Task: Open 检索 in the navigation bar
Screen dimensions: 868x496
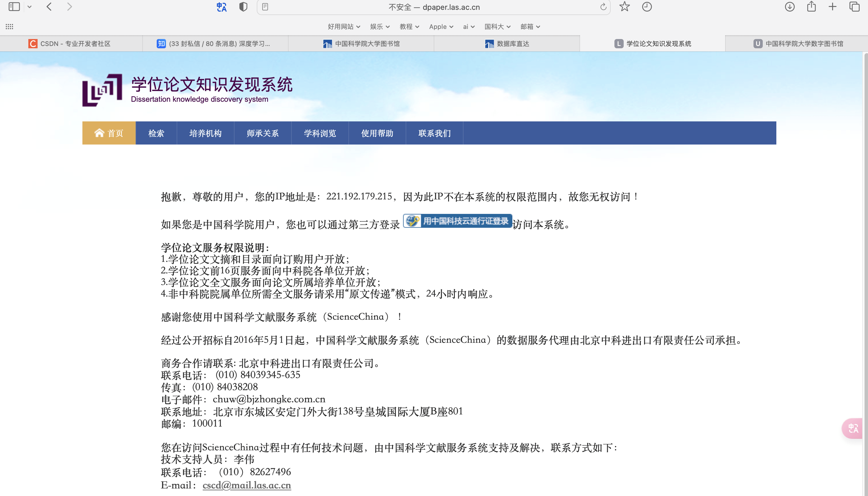Action: coord(156,133)
